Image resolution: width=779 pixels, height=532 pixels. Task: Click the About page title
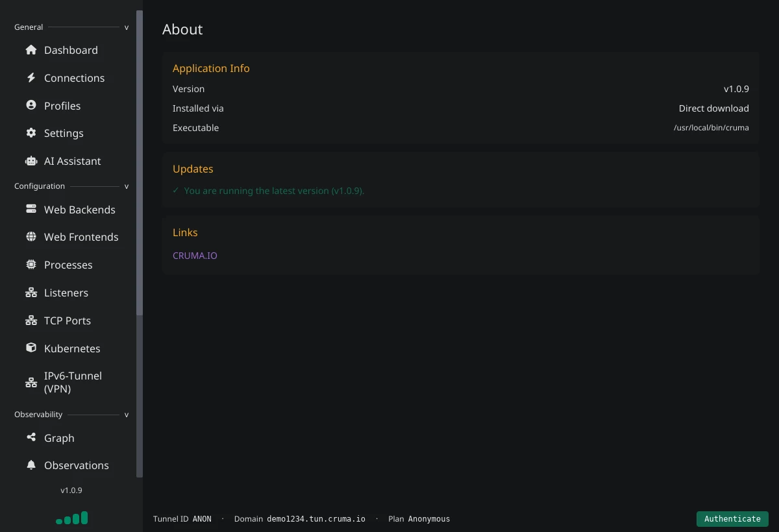[182, 29]
